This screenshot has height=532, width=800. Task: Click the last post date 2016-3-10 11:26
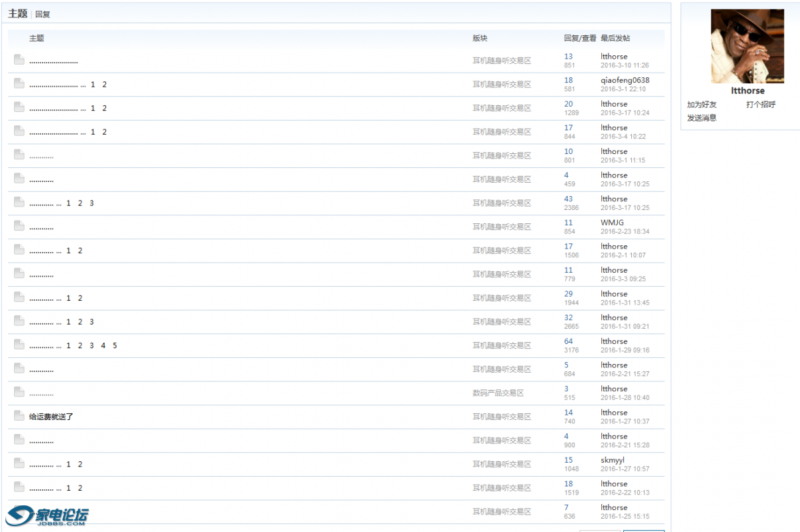point(625,65)
